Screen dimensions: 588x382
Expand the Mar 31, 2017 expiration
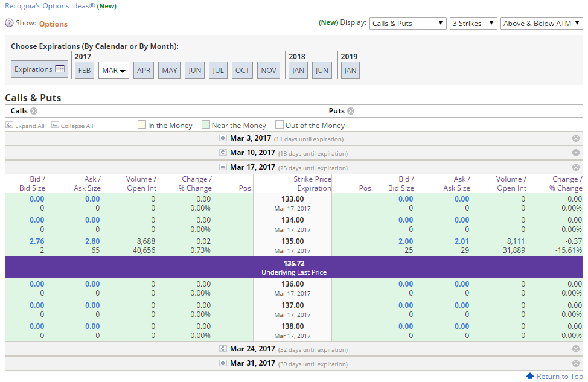click(223, 363)
